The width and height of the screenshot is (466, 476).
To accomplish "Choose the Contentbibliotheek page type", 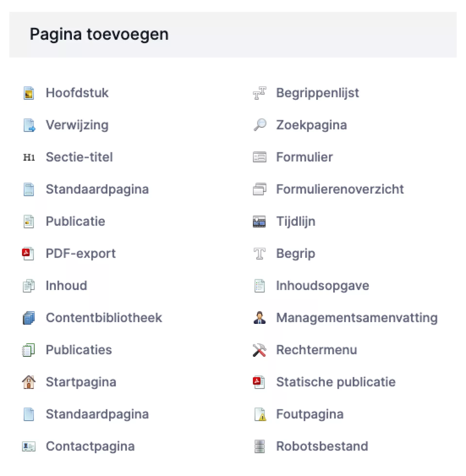I will click(104, 318).
